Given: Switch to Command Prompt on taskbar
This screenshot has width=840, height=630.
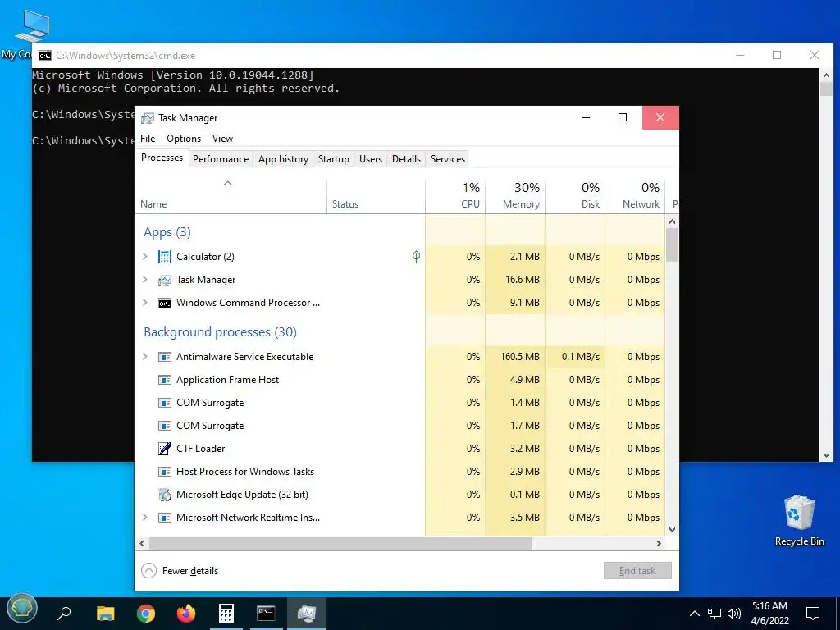Looking at the screenshot, I should (x=266, y=614).
